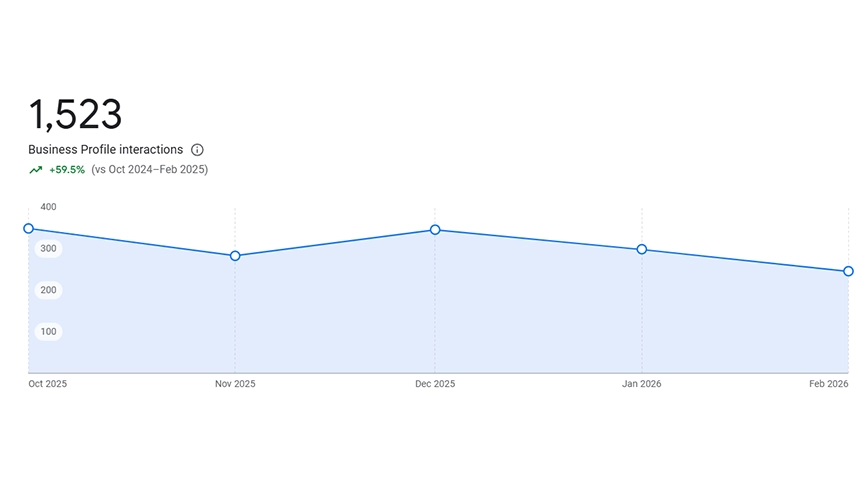Select the Jan 2026 data point marker
865x485 pixels.
(642, 249)
